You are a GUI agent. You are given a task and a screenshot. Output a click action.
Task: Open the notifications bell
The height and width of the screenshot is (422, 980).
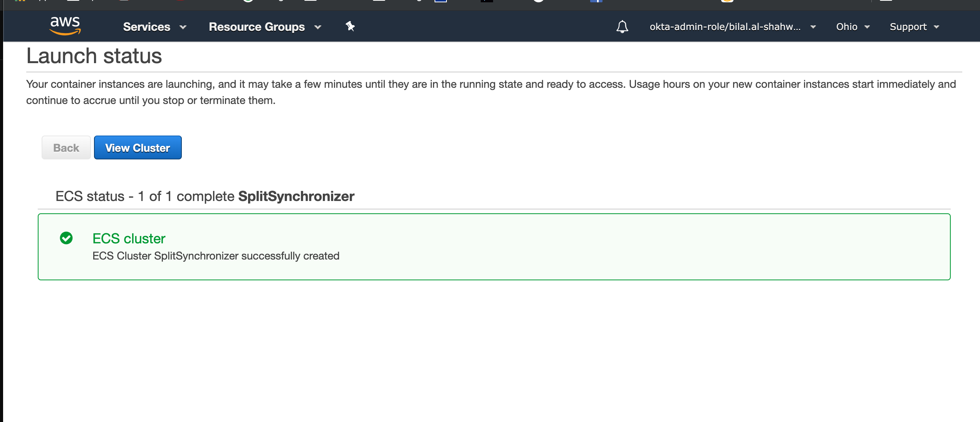(622, 27)
